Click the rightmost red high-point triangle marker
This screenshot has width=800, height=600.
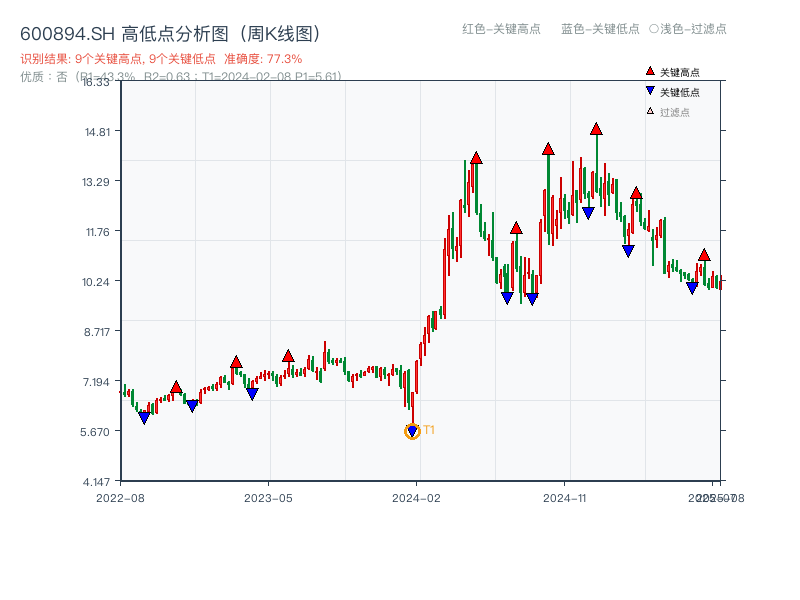(x=704, y=255)
